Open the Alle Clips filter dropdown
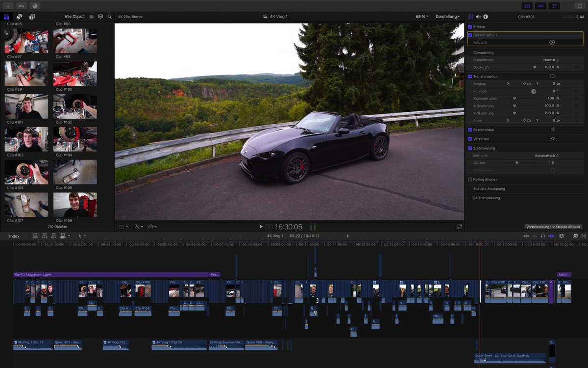Screen dimensions: 588x368 tap(74, 17)
